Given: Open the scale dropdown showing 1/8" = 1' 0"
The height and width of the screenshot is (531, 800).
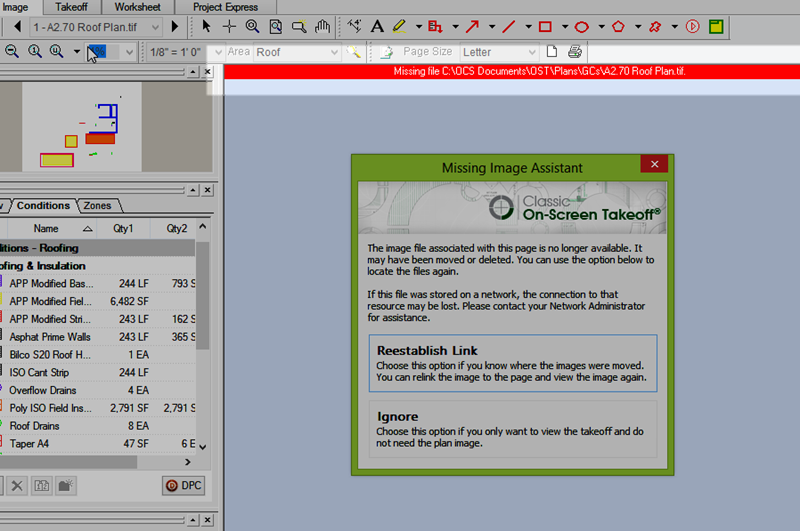Looking at the screenshot, I should 186,52.
